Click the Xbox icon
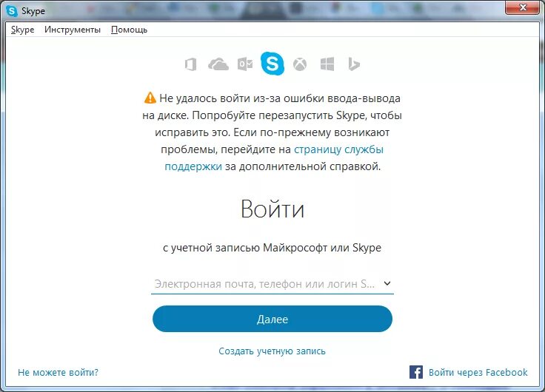The height and width of the screenshot is (392, 545). tap(300, 64)
